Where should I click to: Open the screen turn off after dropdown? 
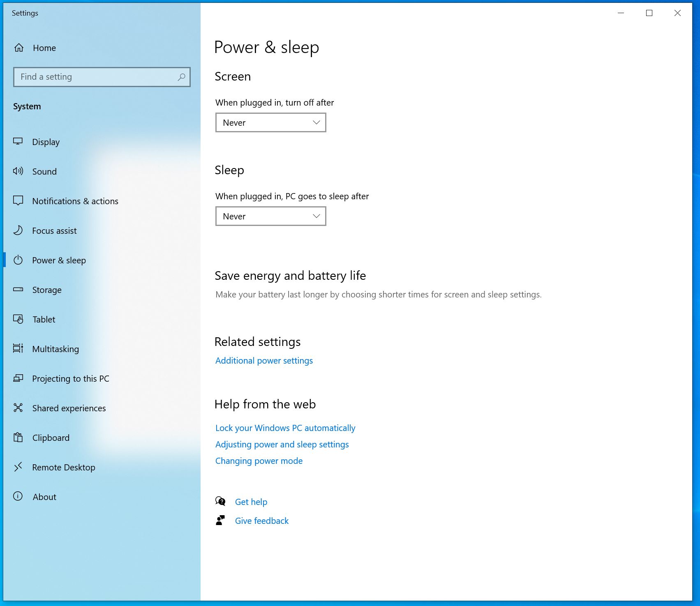click(271, 122)
